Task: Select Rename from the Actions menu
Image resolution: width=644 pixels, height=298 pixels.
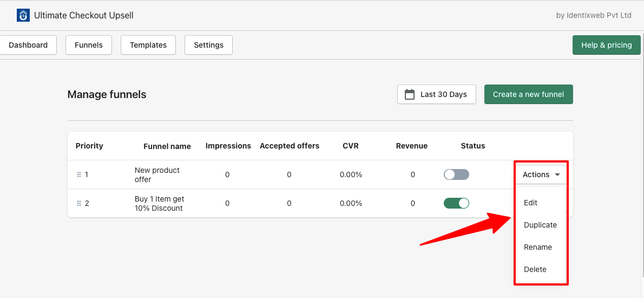Action: (538, 247)
